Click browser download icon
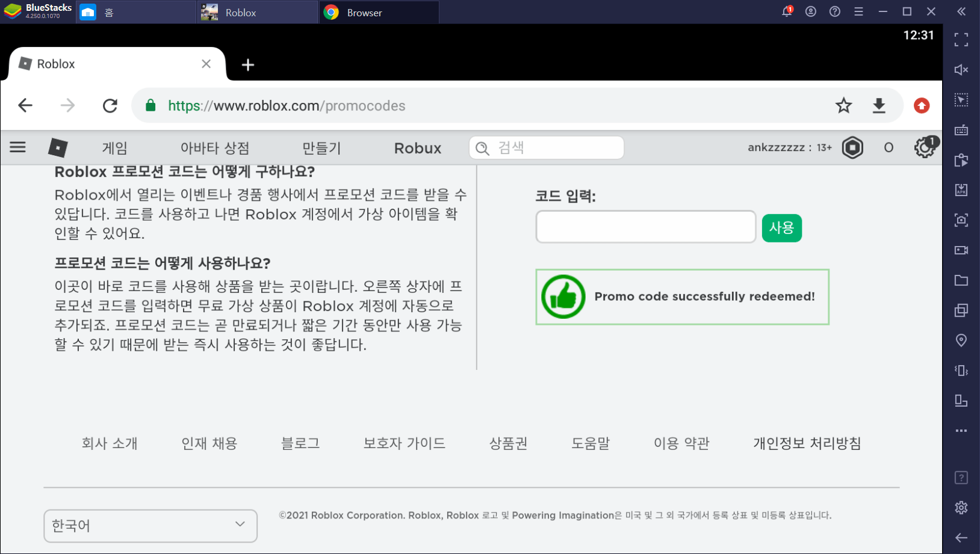Image resolution: width=980 pixels, height=554 pixels. coord(879,106)
